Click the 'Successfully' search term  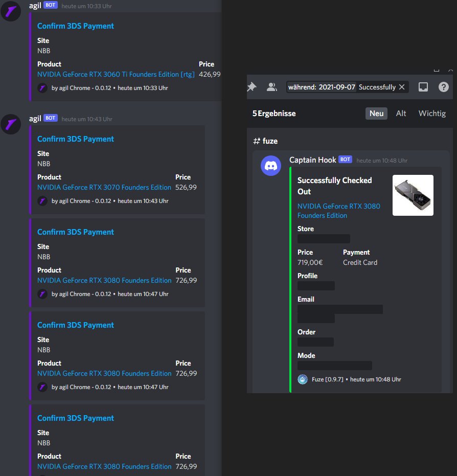[x=377, y=87]
